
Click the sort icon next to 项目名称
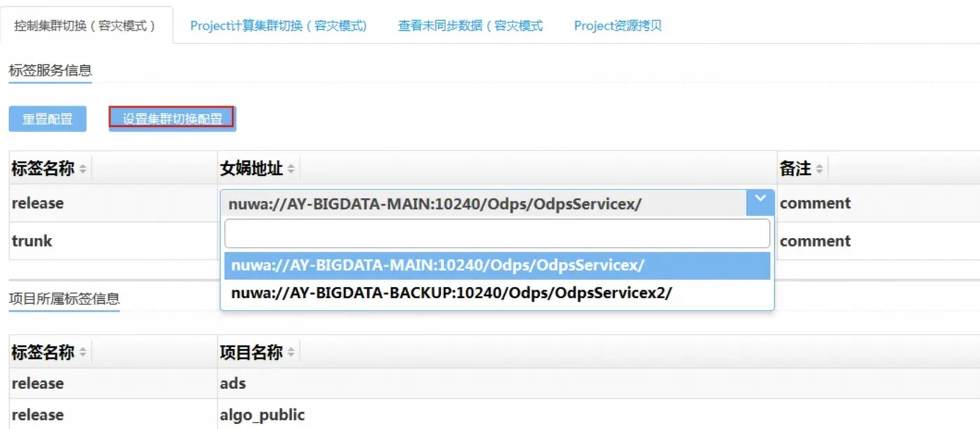coord(291,353)
